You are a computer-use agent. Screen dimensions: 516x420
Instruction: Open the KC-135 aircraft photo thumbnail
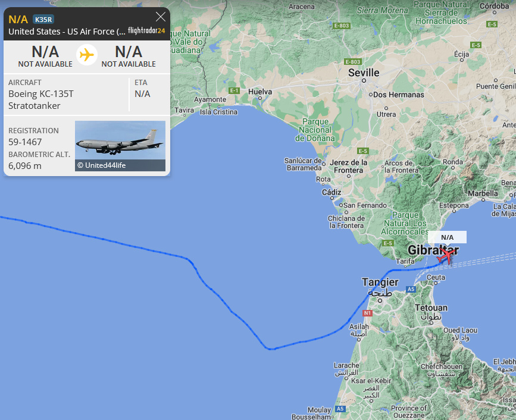coord(120,146)
